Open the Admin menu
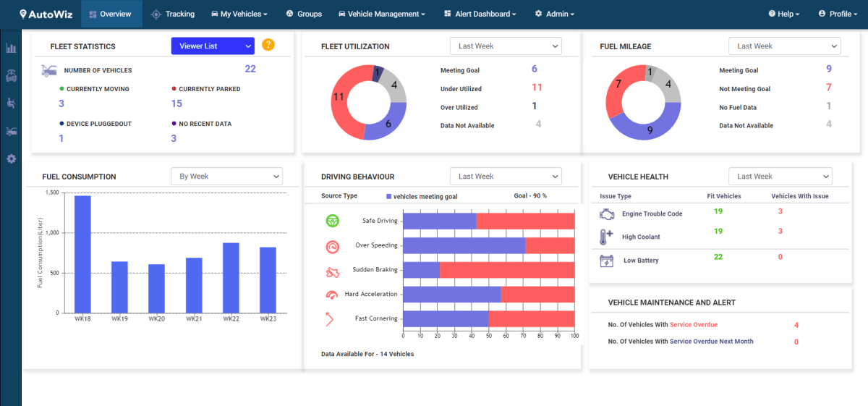The width and height of the screenshot is (868, 406). click(555, 14)
